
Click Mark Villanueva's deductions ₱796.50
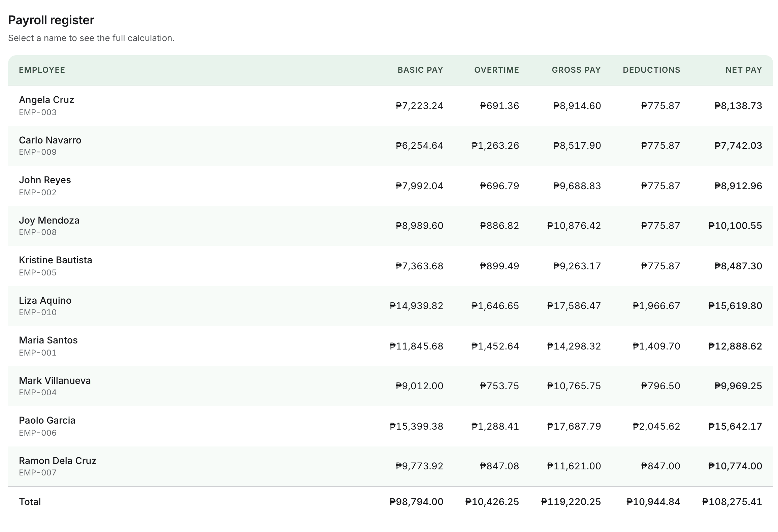tap(661, 386)
